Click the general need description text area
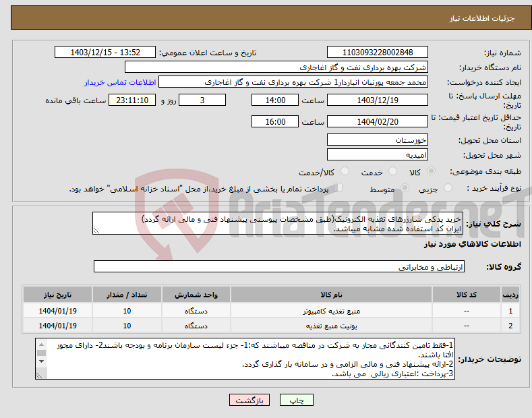 tap(278, 223)
